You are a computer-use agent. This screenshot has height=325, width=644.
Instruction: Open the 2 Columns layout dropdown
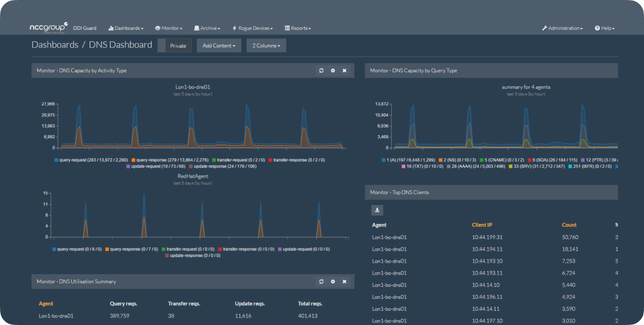click(x=266, y=46)
